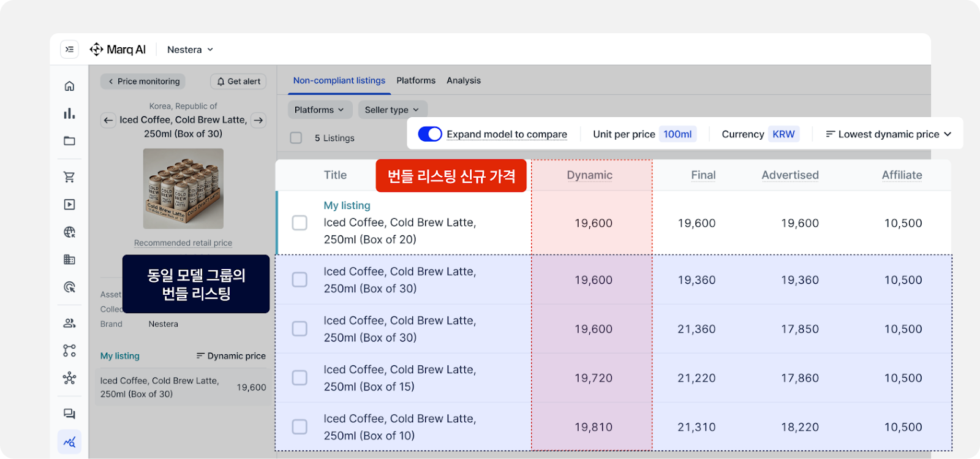Open the chat messages icon
This screenshot has height=459, width=980.
tap(69, 414)
